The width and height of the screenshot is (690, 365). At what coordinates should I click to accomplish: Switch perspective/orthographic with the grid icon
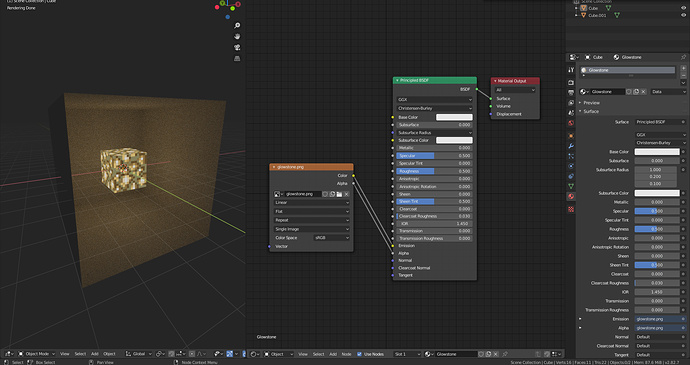click(x=237, y=59)
